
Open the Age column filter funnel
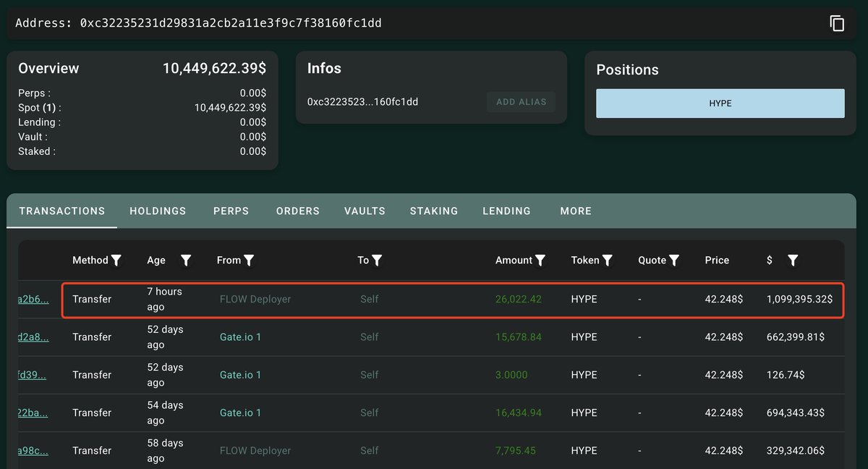(x=187, y=260)
